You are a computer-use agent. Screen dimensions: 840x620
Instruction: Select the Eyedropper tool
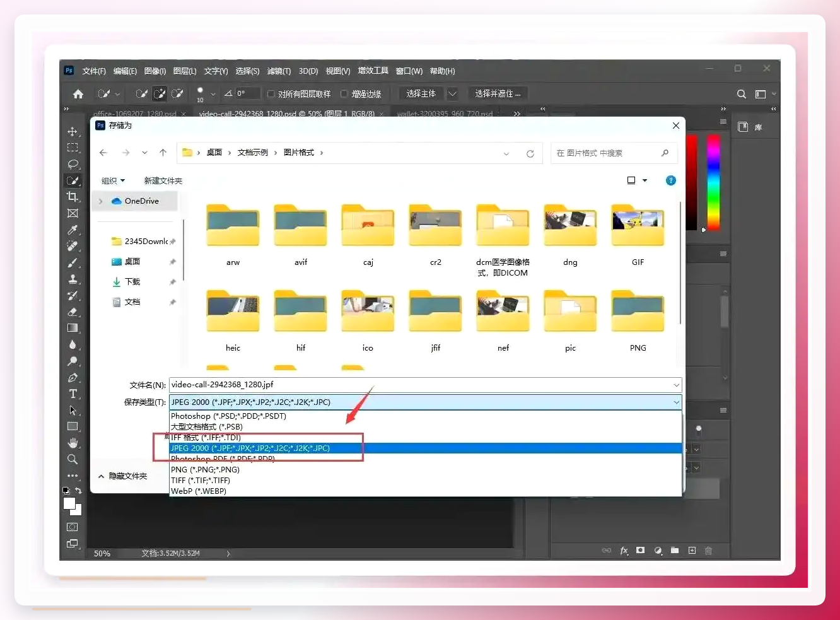pyautogui.click(x=73, y=230)
